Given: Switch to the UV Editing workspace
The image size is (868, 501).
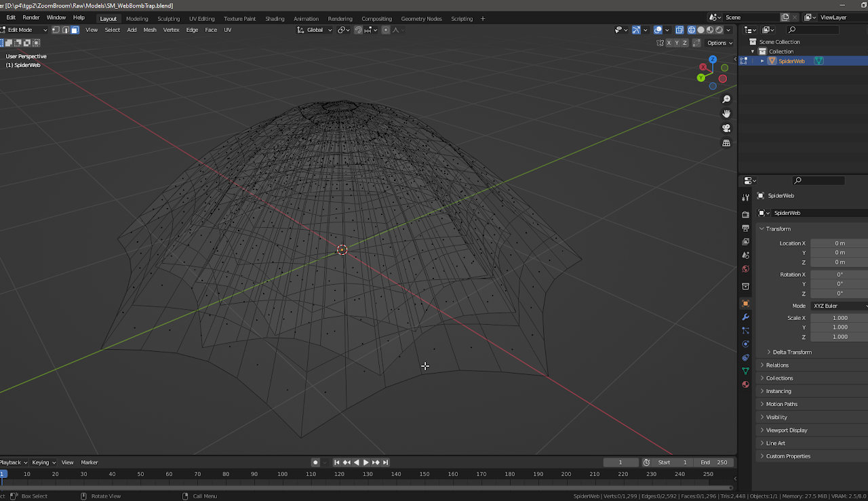Looking at the screenshot, I should [201, 18].
